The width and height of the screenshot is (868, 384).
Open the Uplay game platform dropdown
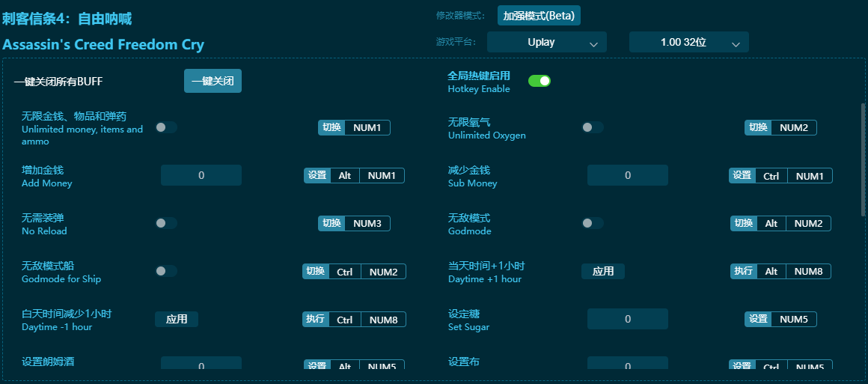pos(547,42)
